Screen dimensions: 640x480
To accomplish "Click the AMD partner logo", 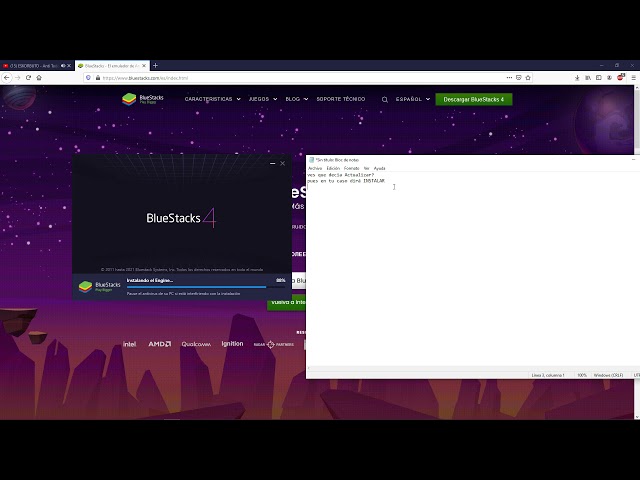I will (x=160, y=344).
